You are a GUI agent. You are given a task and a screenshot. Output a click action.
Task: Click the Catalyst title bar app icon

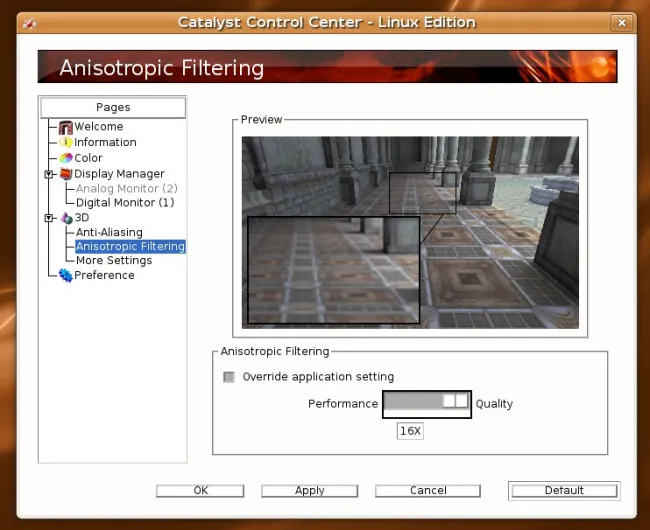pyautogui.click(x=29, y=23)
